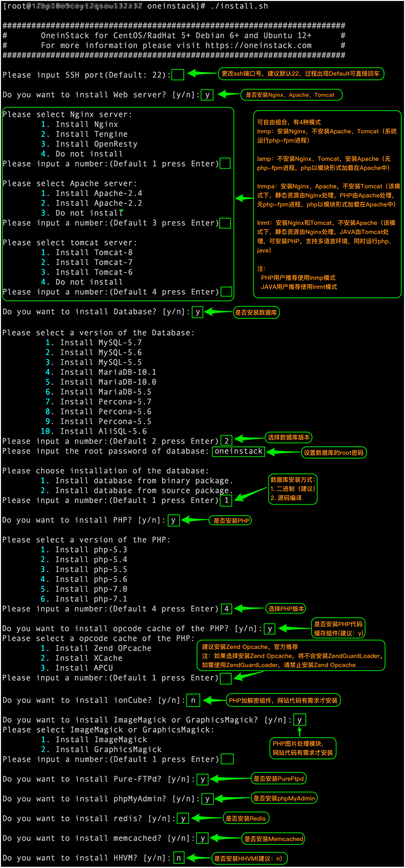Select the '1. Install Zend OPcache' line

[x=96, y=648]
